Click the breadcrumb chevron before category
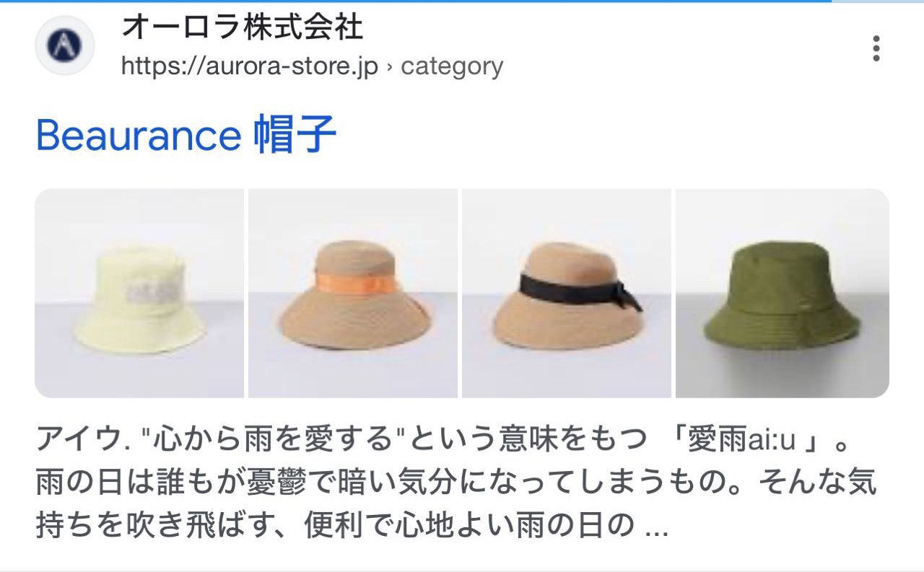Image resolution: width=924 pixels, height=572 pixels. (x=390, y=66)
